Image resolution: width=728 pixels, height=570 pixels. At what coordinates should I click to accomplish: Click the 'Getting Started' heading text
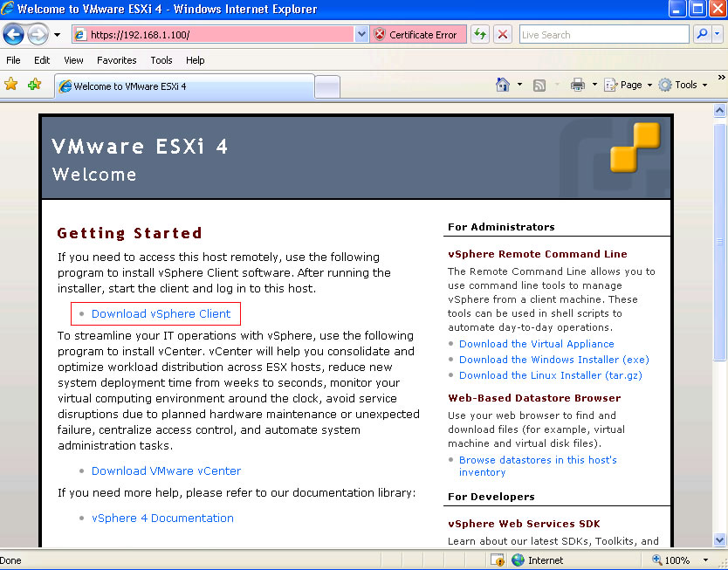tap(129, 233)
